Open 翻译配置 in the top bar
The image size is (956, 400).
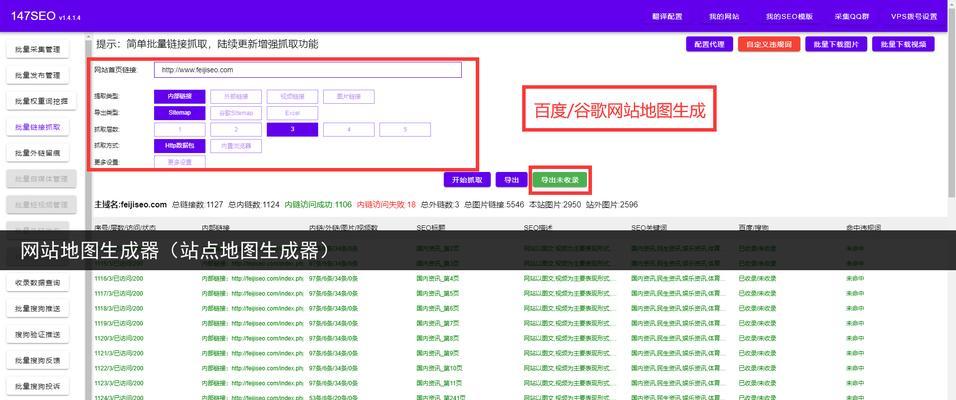[x=667, y=16]
